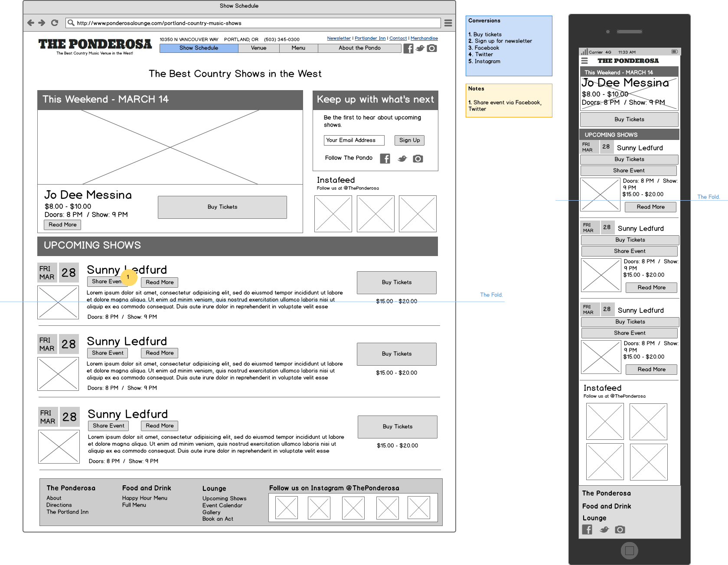Open the Newsletter link
The width and height of the screenshot is (728, 565).
339,38
